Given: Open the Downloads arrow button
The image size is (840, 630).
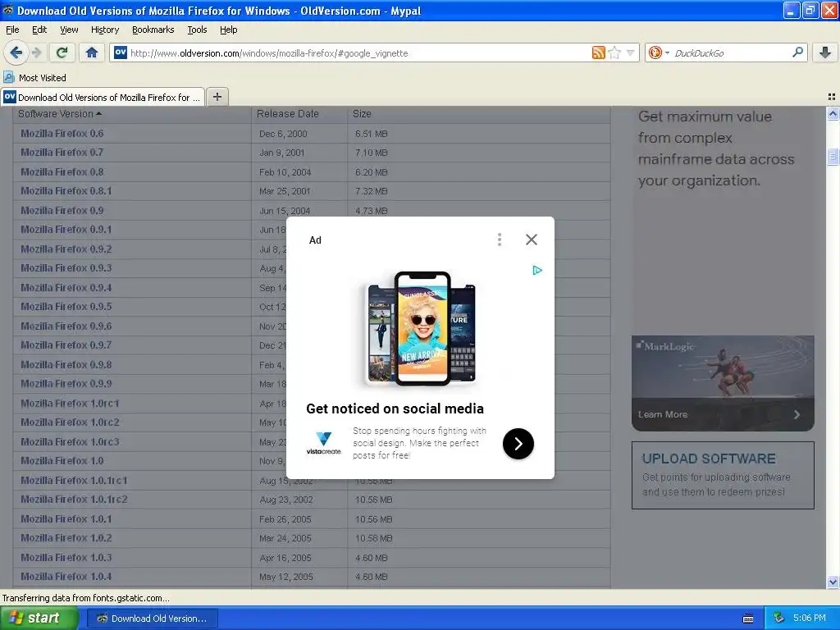Looking at the screenshot, I should click(x=825, y=52).
